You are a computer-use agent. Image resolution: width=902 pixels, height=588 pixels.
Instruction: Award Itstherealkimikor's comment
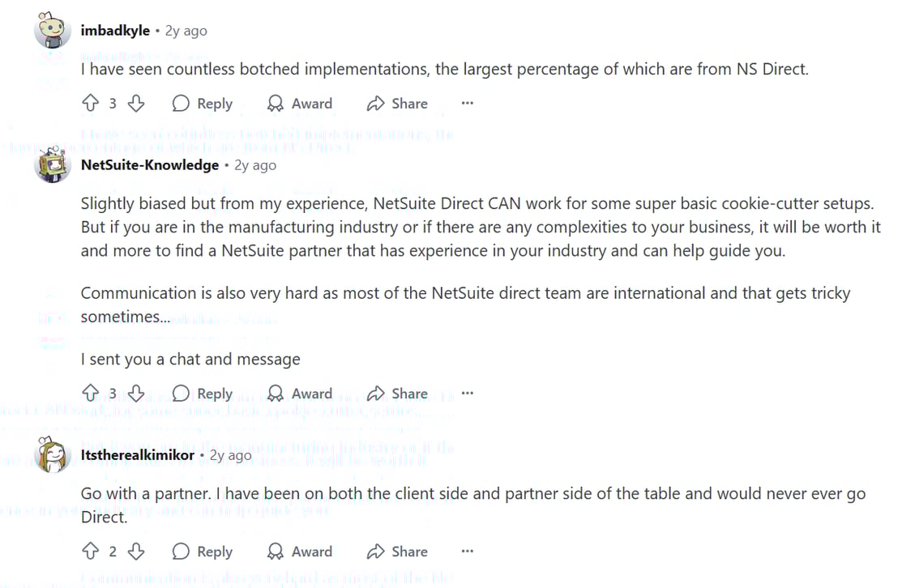[x=301, y=551]
